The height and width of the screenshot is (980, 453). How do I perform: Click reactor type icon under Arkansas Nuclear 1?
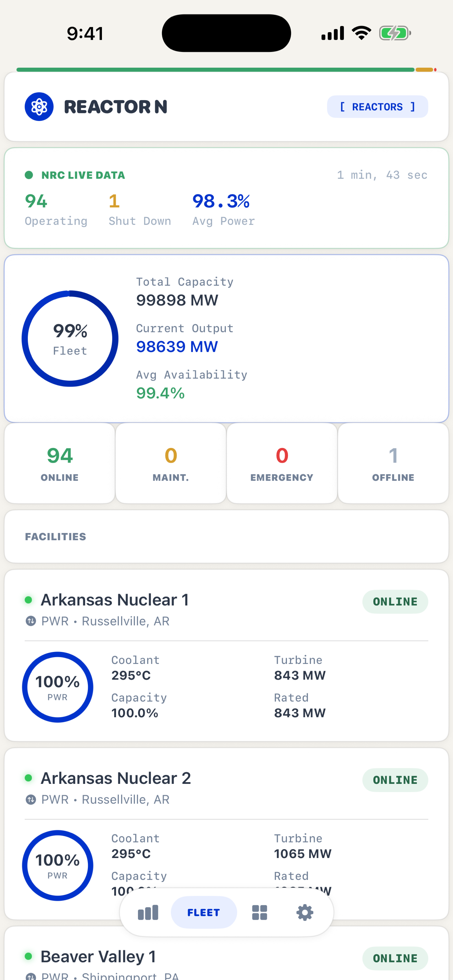(x=30, y=621)
